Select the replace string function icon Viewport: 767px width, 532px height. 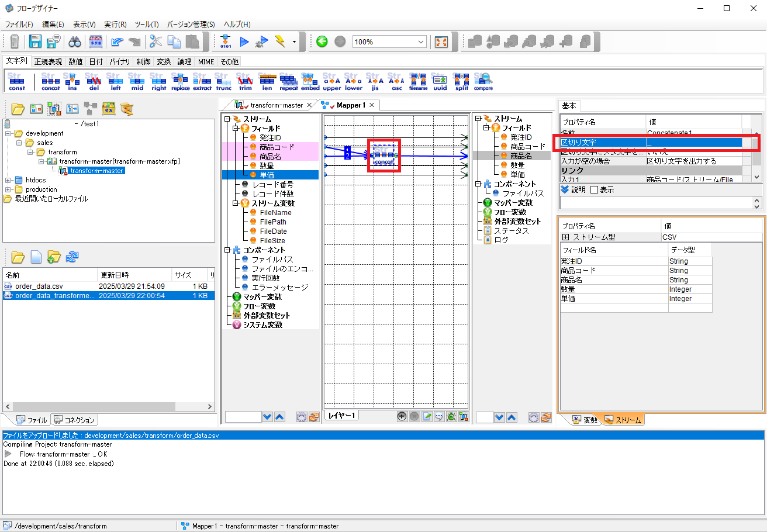pyautogui.click(x=180, y=81)
